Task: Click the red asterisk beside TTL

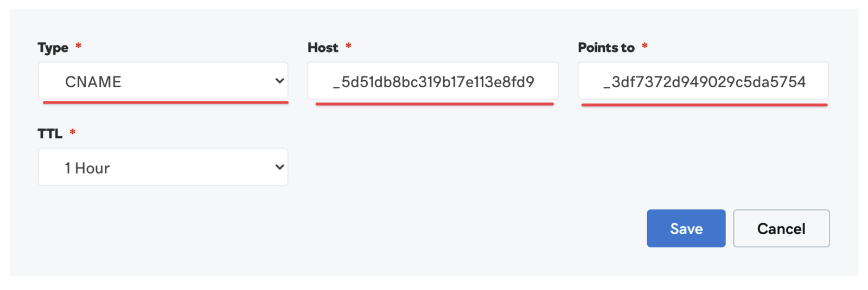Action: coord(73,133)
